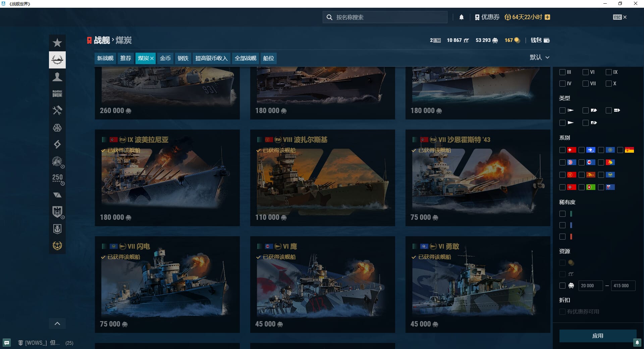Click the scroll-to-top chevron below the sidebar
The height and width of the screenshot is (349, 644).
tap(57, 323)
